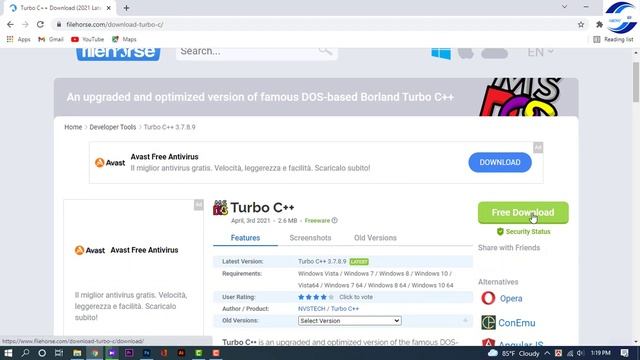Open Cortana circle in taskbar

pos(42,353)
